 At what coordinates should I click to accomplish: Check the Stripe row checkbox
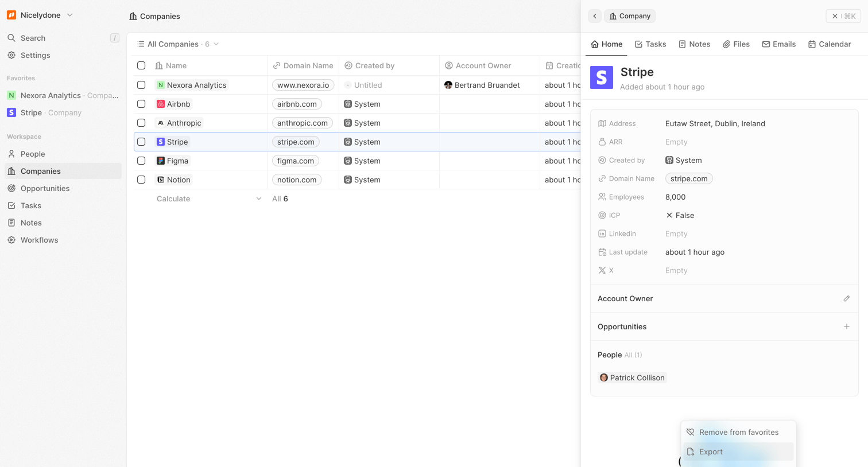(141, 142)
